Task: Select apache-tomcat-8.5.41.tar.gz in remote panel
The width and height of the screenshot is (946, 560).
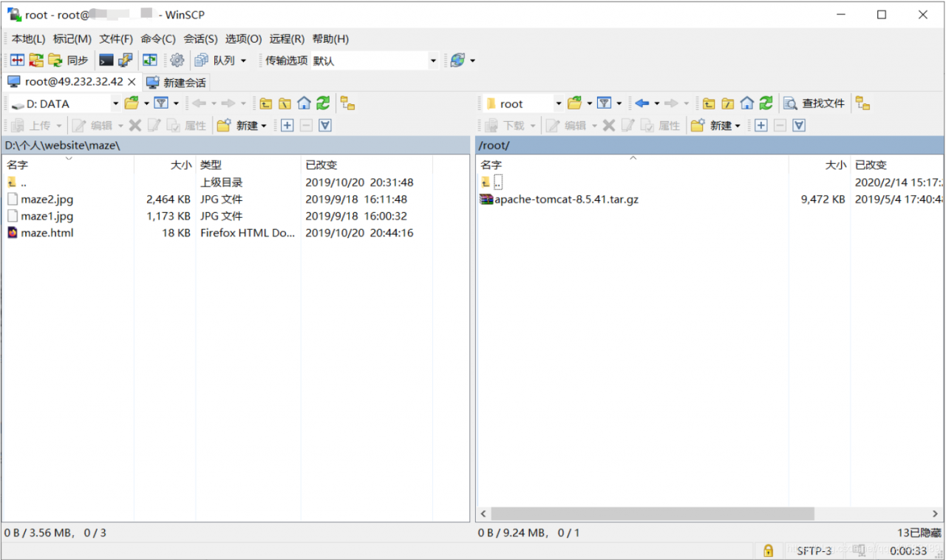Action: tap(566, 199)
